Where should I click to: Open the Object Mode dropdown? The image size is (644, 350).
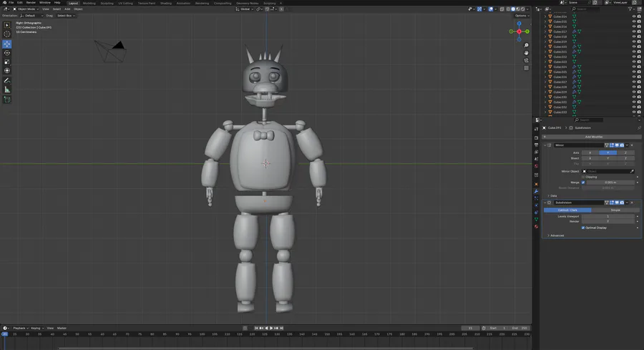[x=26, y=9]
